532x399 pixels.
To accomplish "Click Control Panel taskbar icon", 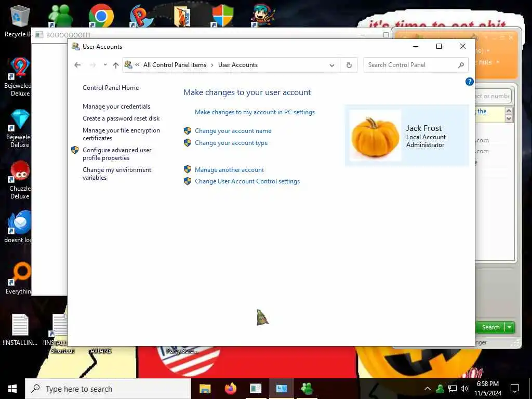I will [x=281, y=389].
